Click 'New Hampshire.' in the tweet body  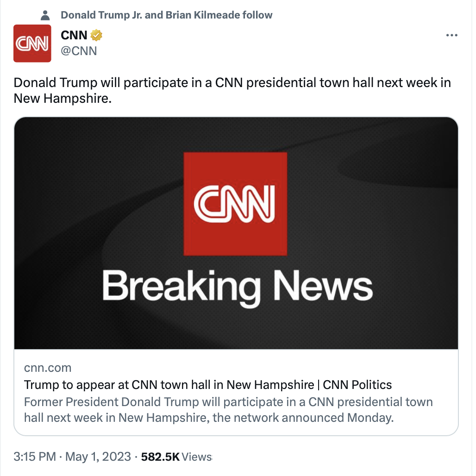pyautogui.click(x=63, y=98)
